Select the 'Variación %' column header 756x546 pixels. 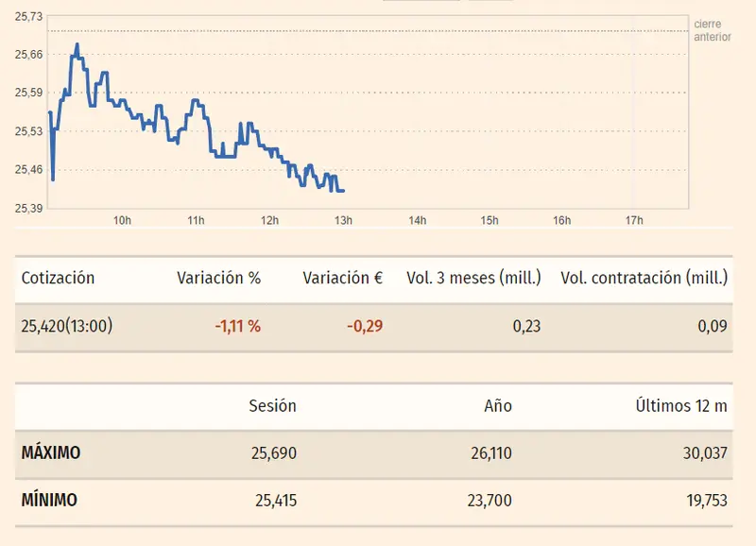tap(219, 279)
